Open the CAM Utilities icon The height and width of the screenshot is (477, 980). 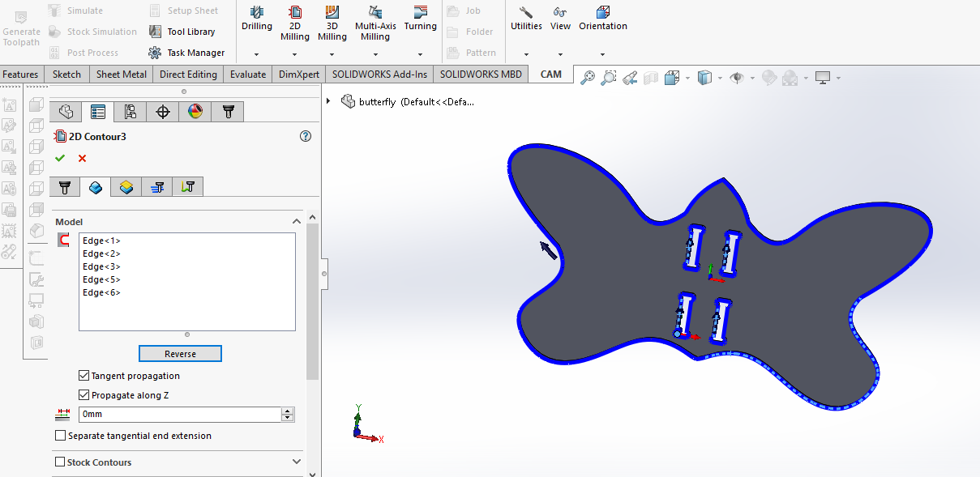tap(526, 12)
